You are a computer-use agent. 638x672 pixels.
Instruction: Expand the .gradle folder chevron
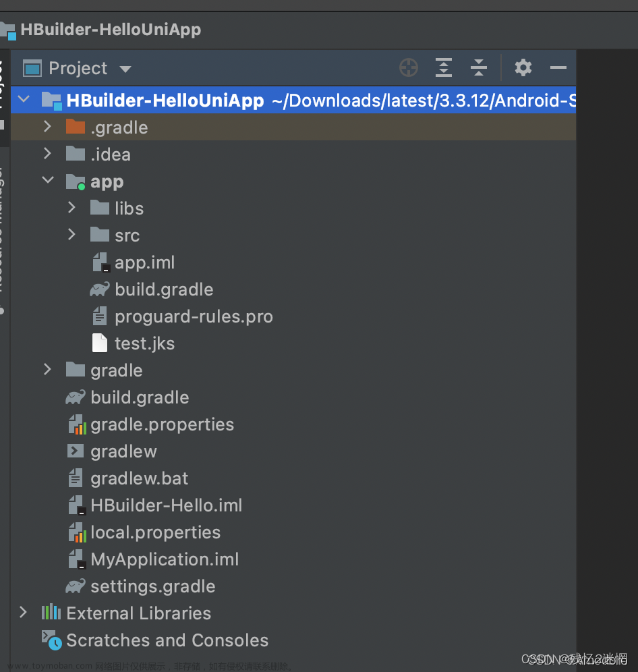(47, 126)
